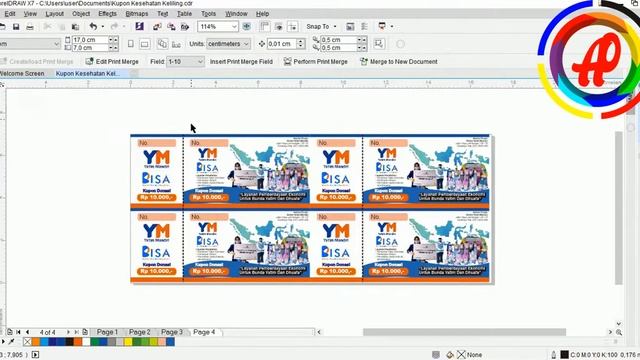Click the Full-screen preview icon

tap(247, 27)
